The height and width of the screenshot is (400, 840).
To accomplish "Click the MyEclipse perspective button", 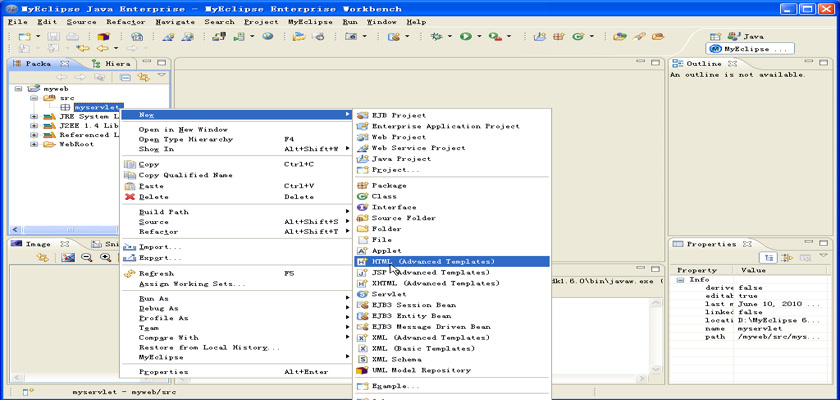I will [751, 49].
